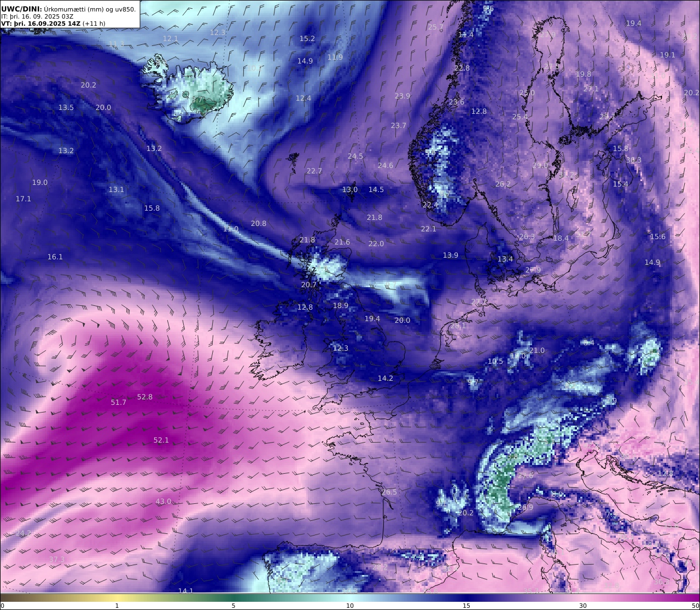Select the 13.0 value label

pyautogui.click(x=350, y=190)
